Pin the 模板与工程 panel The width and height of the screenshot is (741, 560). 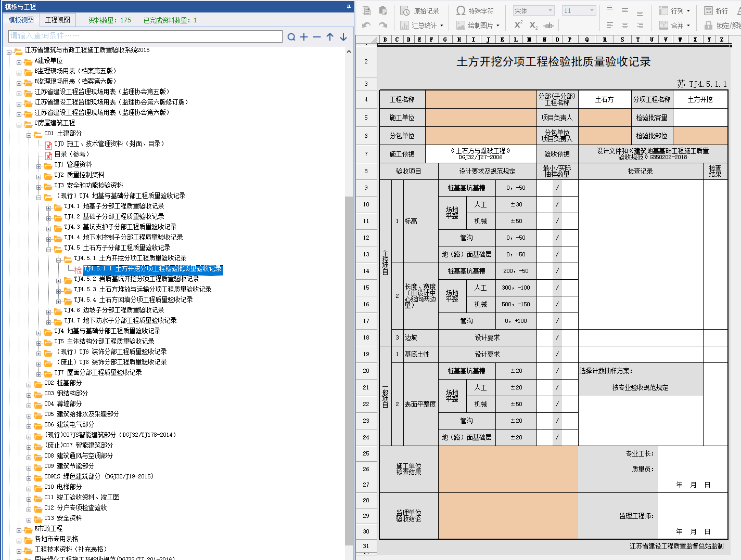349,7
